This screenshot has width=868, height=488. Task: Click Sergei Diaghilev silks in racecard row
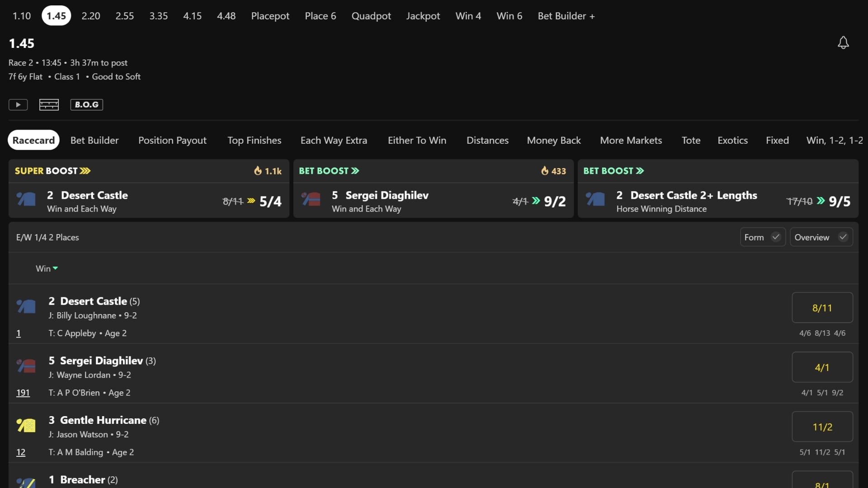coord(26,366)
